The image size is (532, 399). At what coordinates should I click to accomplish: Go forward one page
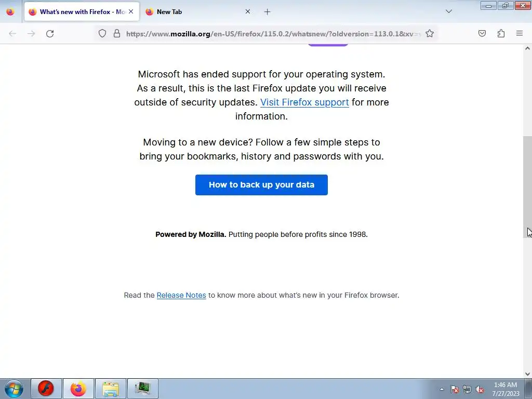(31, 34)
